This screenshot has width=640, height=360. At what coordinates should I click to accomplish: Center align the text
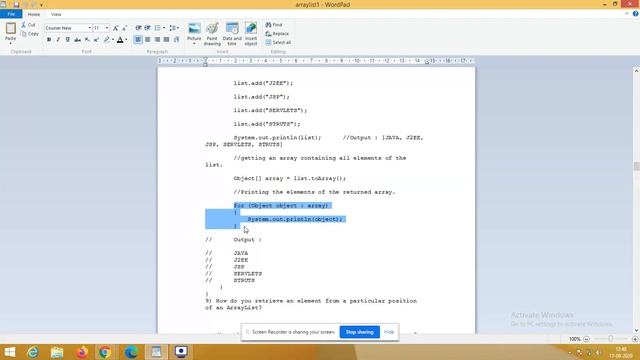coord(147,40)
